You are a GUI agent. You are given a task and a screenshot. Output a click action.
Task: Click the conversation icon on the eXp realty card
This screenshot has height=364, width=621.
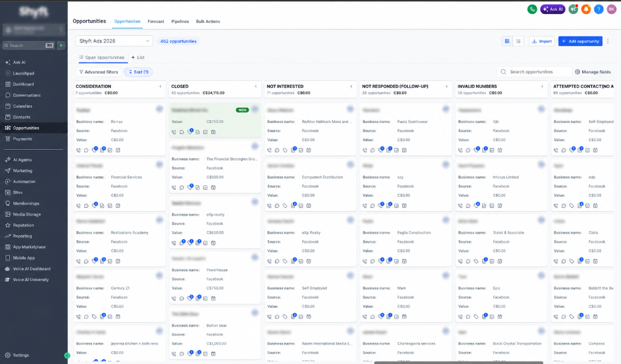point(182,243)
